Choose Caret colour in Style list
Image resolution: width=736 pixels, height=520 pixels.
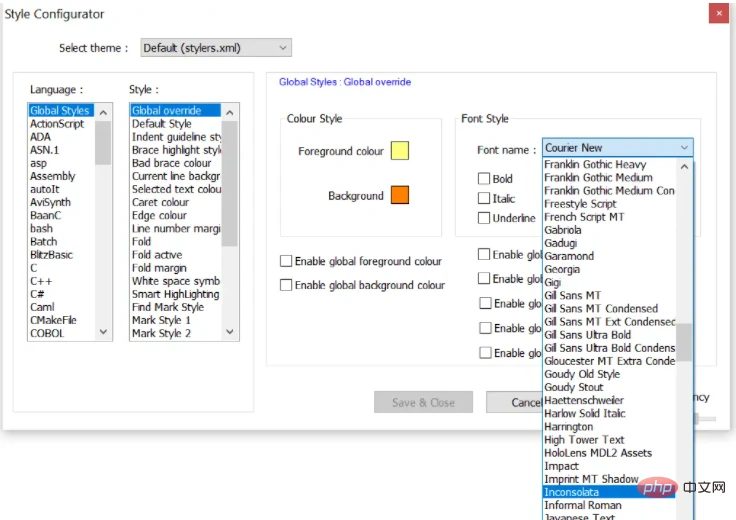160,202
